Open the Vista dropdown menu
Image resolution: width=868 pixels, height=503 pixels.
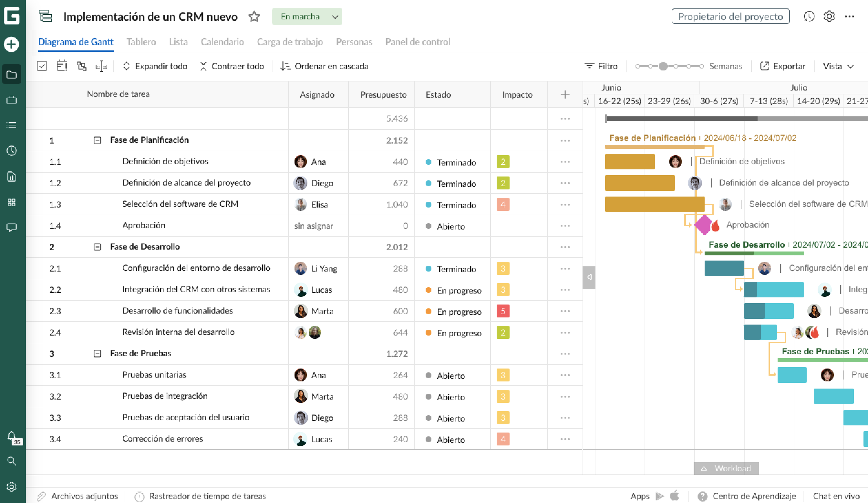point(839,66)
